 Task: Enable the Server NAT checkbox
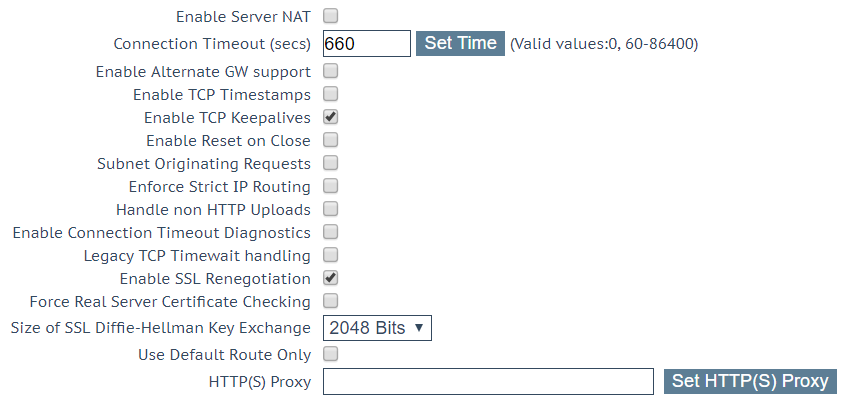click(x=330, y=16)
